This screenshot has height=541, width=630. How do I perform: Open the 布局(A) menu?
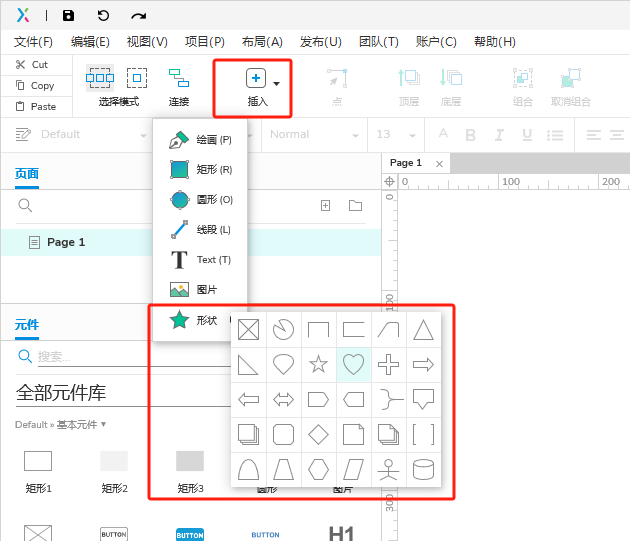[262, 42]
